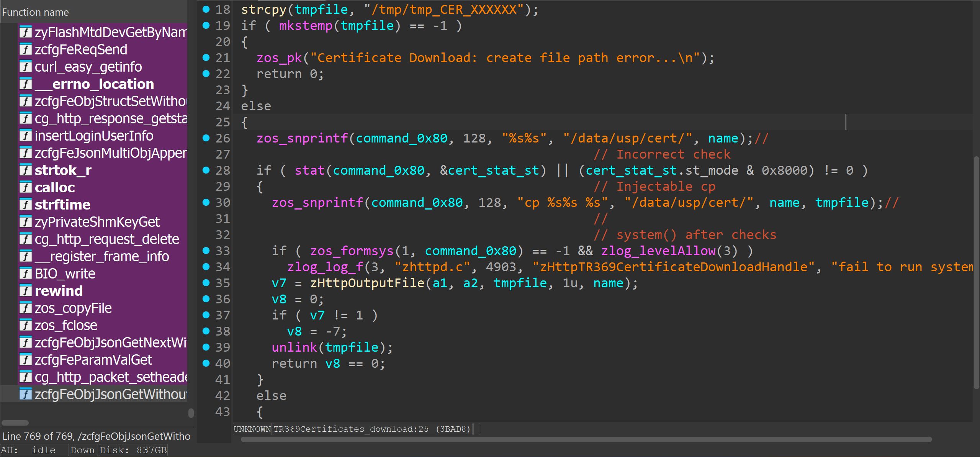
Task: Click the function icon next to zos_copyFile
Action: [25, 308]
